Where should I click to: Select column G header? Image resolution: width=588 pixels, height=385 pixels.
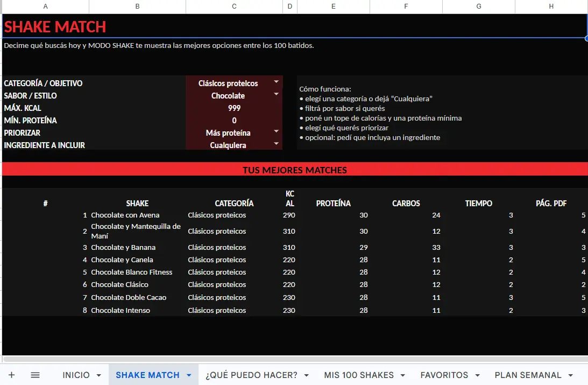(x=479, y=6)
